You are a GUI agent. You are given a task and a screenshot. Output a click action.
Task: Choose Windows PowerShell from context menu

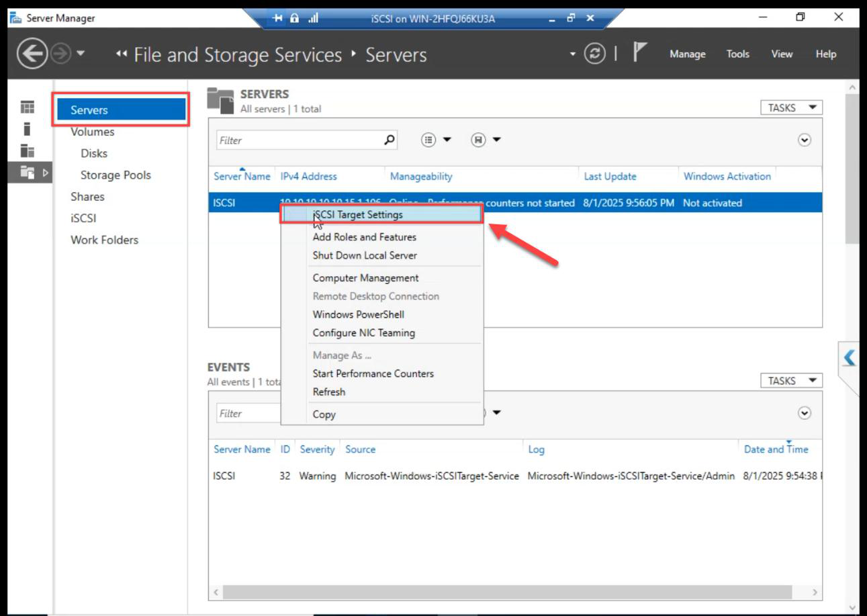pyautogui.click(x=359, y=314)
